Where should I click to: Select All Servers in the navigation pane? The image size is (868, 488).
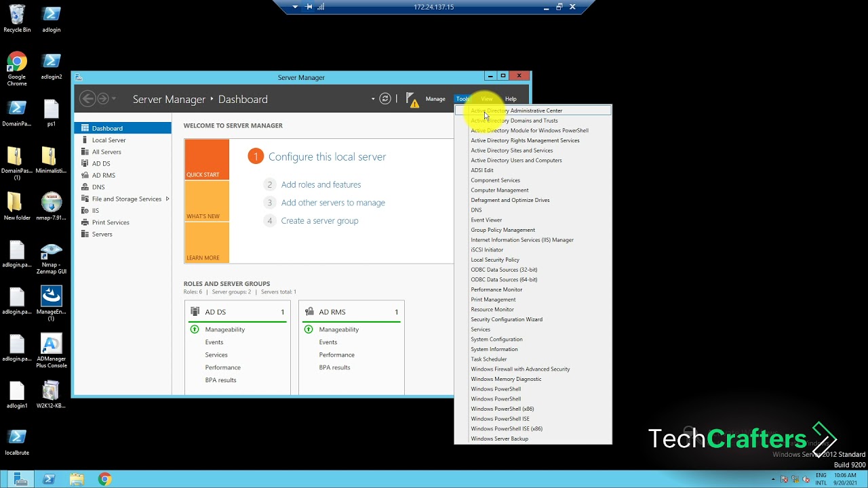(x=123, y=152)
